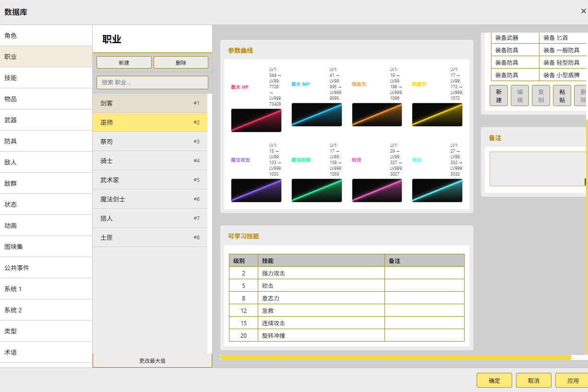Image resolution: width=588 pixels, height=392 pixels.
Task: Switch to the 技能 category
Action: 46,78
